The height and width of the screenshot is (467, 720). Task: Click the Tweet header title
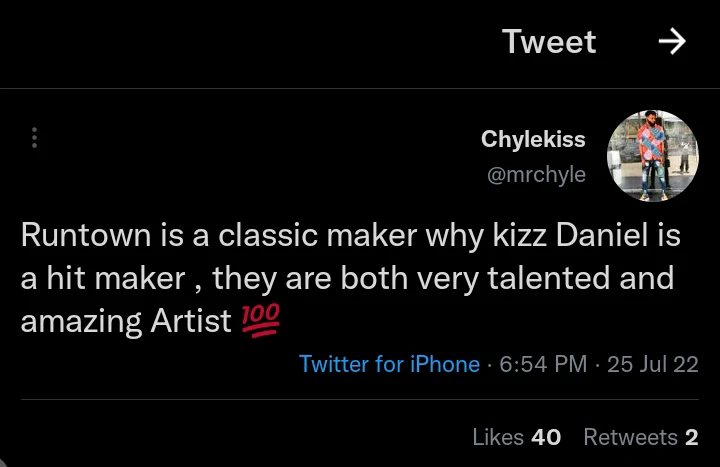coord(549,42)
